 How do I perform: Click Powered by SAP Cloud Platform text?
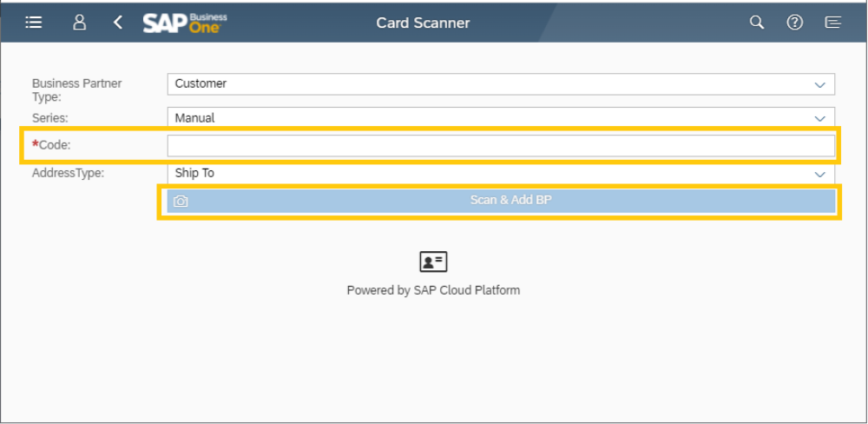click(433, 290)
